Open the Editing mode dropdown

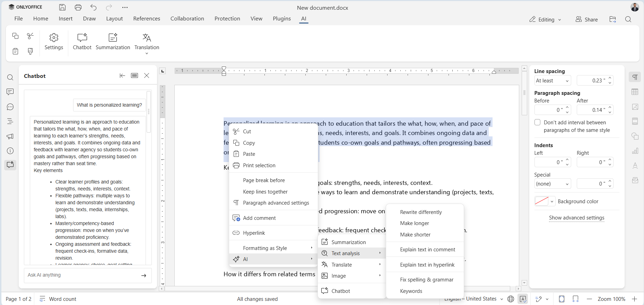coord(545,19)
